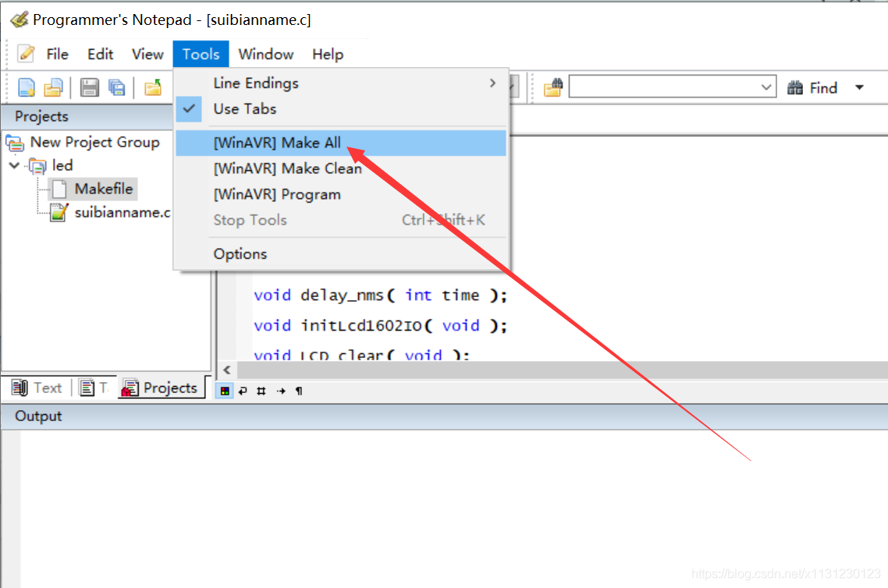The height and width of the screenshot is (588, 888).
Task: Select Makefile in the project tree
Action: [104, 189]
